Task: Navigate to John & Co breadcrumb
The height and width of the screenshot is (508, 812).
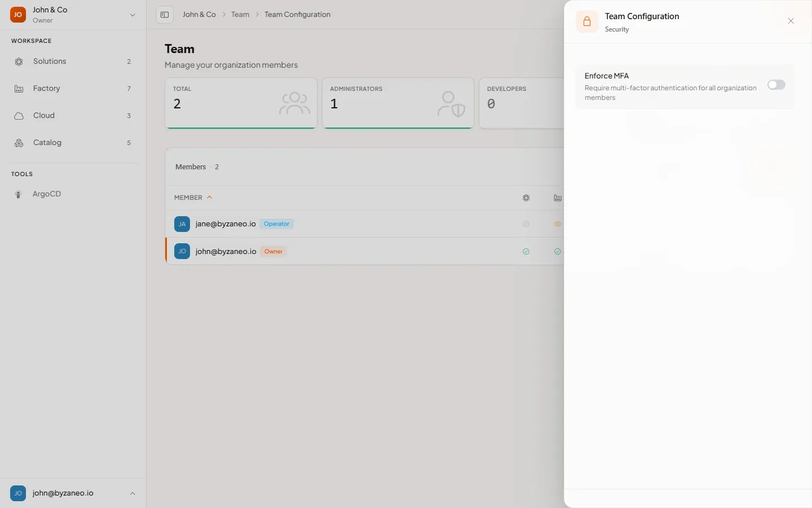Action: point(199,15)
